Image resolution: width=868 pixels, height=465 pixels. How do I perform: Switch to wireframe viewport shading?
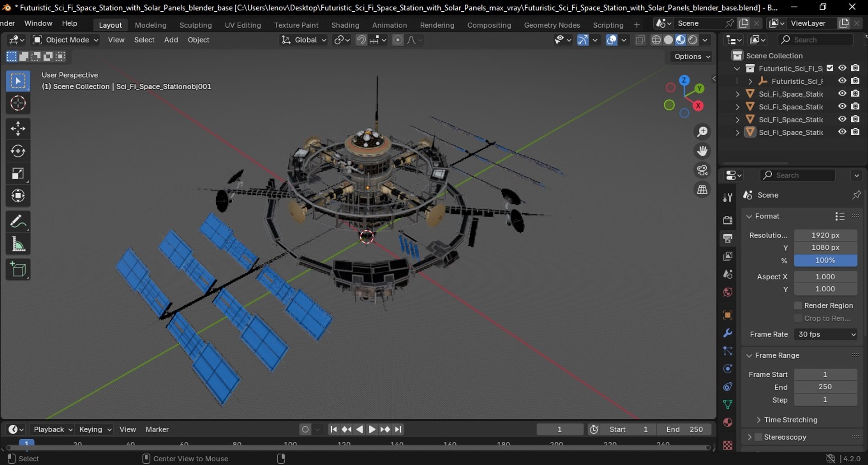(x=656, y=40)
